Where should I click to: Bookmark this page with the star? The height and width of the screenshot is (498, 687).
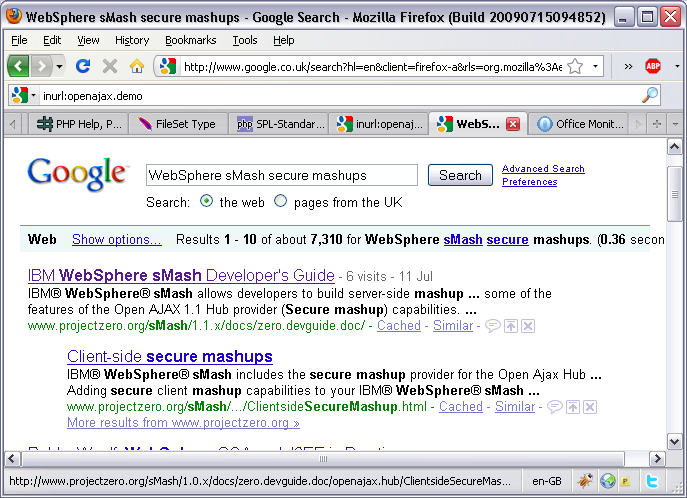coord(575,67)
